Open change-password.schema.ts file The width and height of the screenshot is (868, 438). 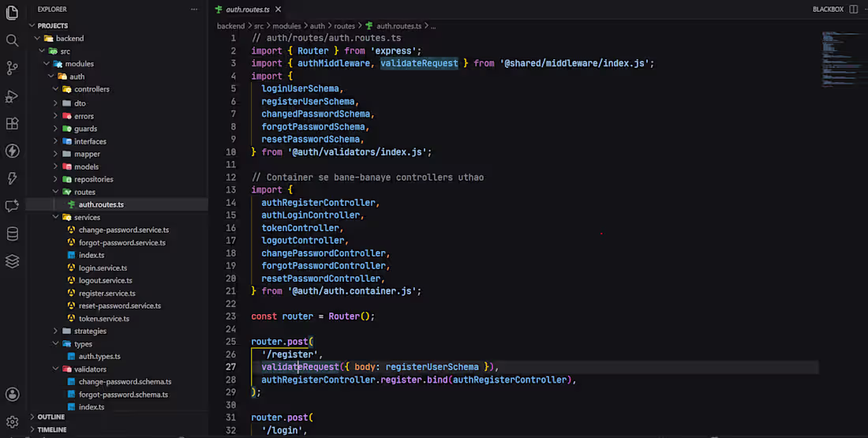click(125, 382)
